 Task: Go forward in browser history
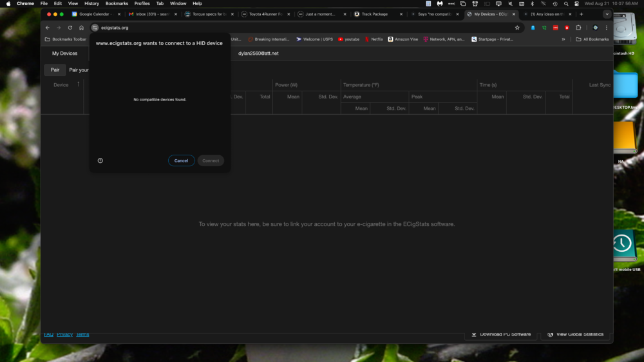pyautogui.click(x=59, y=28)
